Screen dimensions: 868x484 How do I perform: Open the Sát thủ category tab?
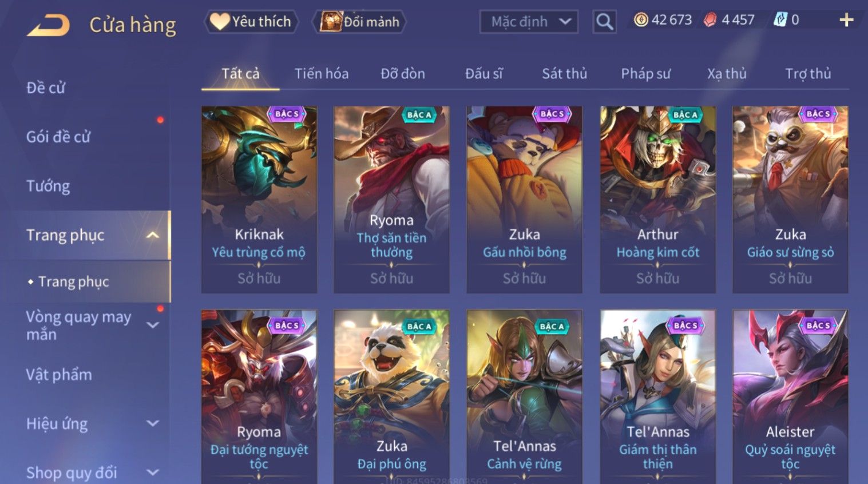564,74
